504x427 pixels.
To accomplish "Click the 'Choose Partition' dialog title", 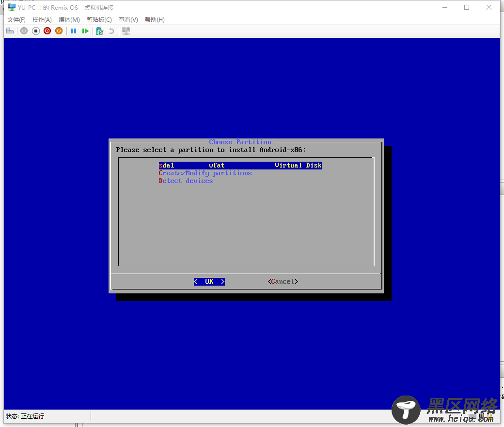I will pos(240,142).
